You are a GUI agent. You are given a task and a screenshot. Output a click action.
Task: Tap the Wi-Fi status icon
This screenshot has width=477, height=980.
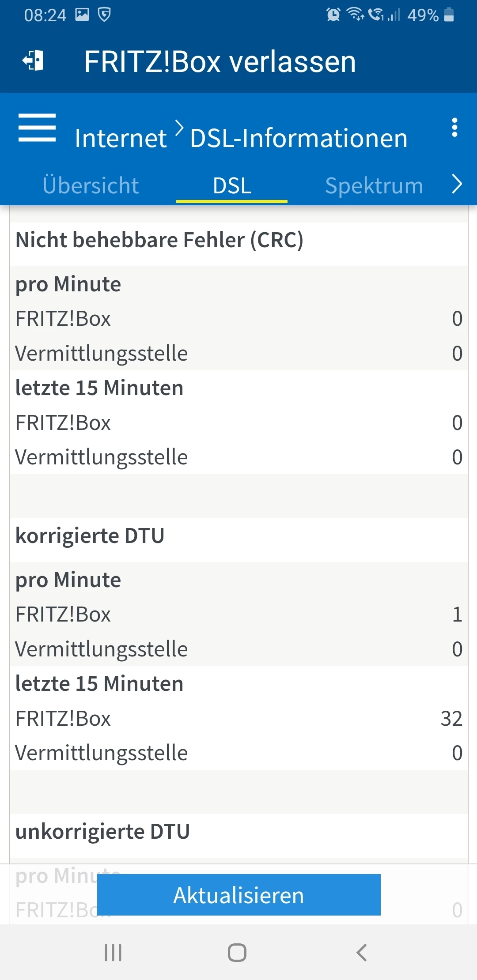[355, 15]
